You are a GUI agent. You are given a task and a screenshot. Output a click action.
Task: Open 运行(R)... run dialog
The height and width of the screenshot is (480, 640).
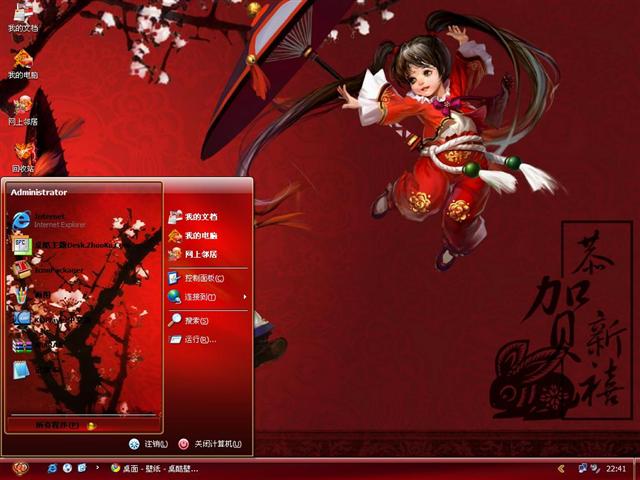click(x=193, y=339)
